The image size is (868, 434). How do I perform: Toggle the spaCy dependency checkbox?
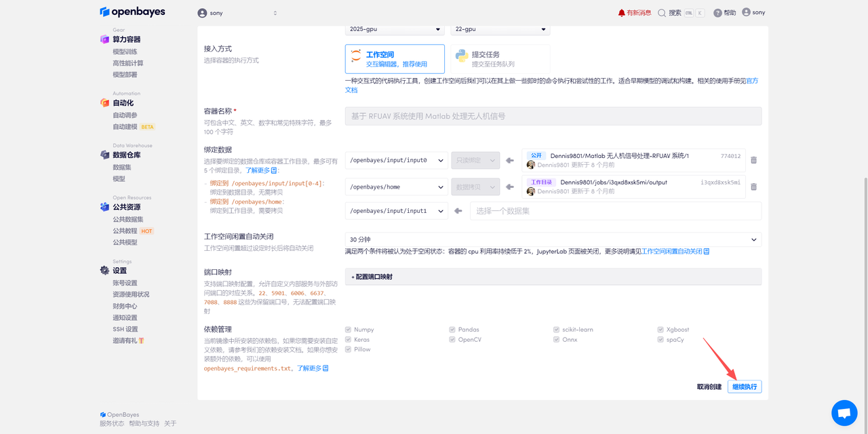[x=660, y=340]
